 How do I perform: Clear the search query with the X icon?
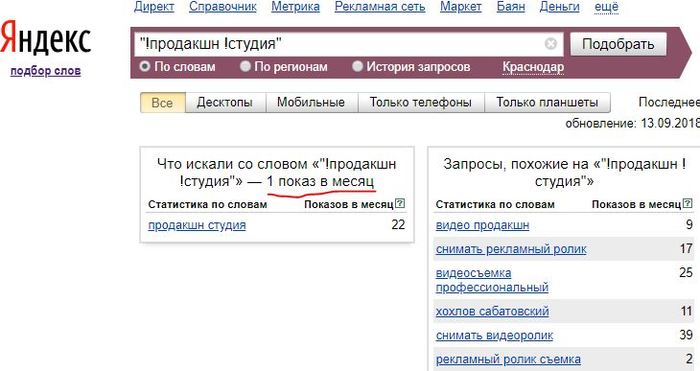(551, 44)
